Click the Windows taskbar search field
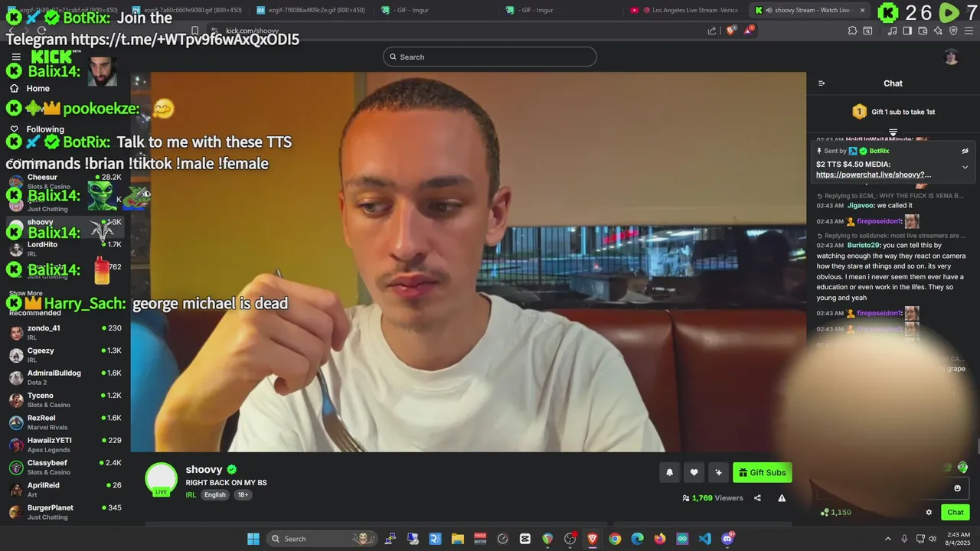The image size is (980, 551). coord(322,539)
